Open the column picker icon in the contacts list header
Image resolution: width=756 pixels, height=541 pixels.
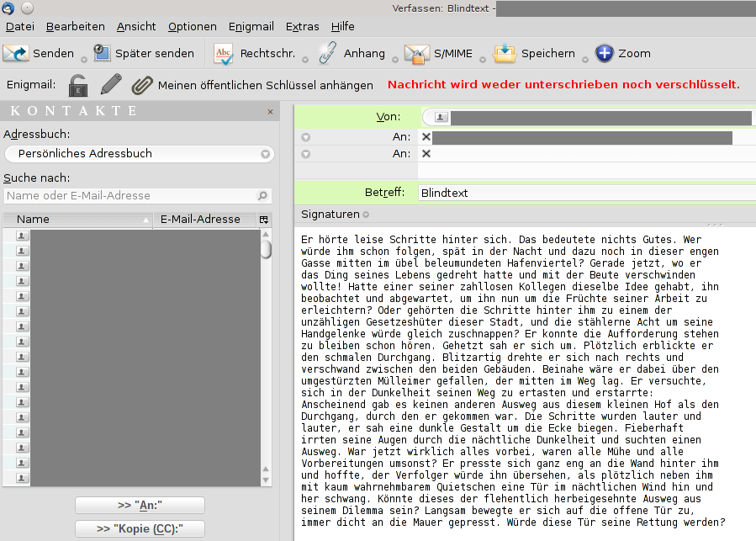(x=264, y=220)
